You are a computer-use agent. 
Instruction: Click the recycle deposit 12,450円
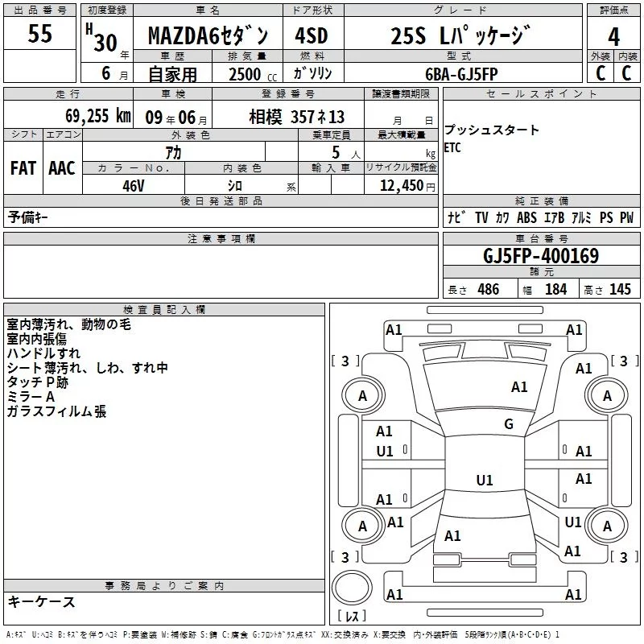(x=407, y=186)
